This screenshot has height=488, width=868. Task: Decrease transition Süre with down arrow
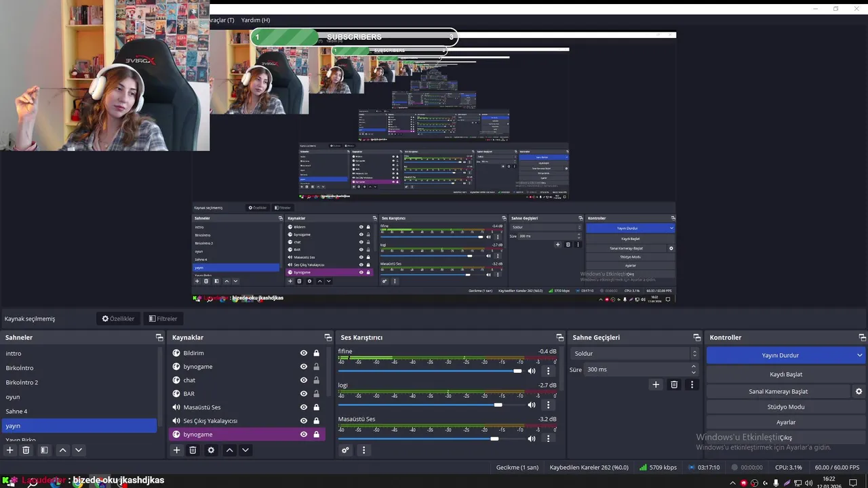click(x=693, y=373)
